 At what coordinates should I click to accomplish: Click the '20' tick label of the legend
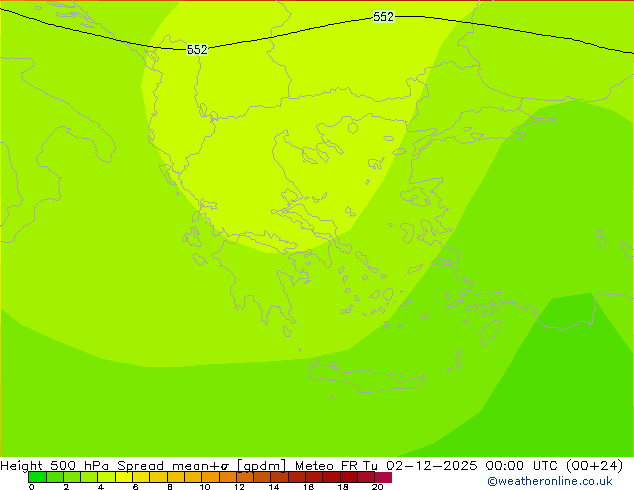(377, 486)
